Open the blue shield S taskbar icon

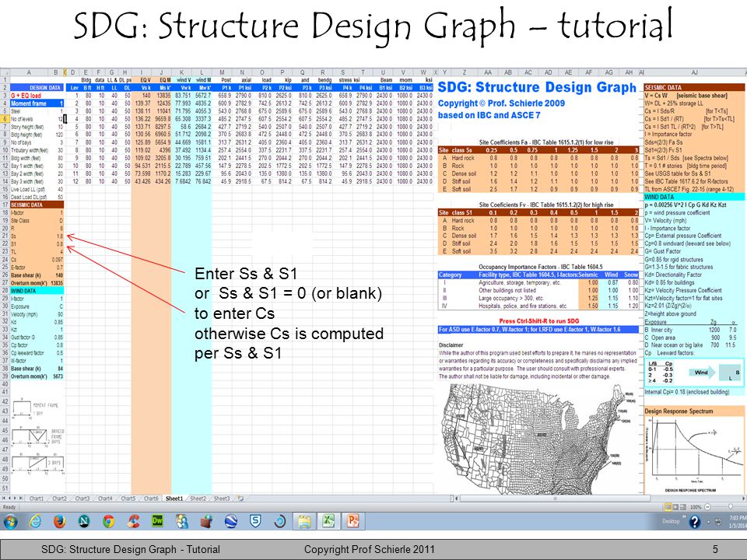pyautogui.click(x=255, y=521)
